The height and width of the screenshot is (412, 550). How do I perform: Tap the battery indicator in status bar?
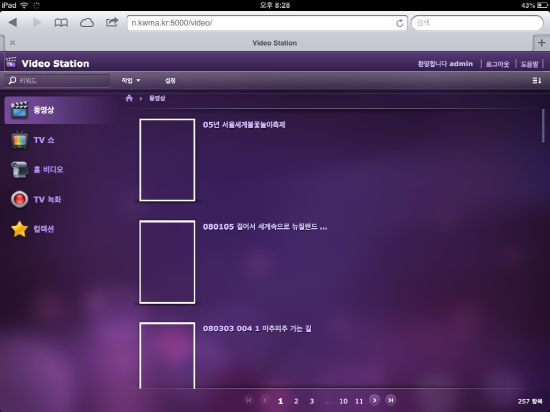pyautogui.click(x=542, y=5)
